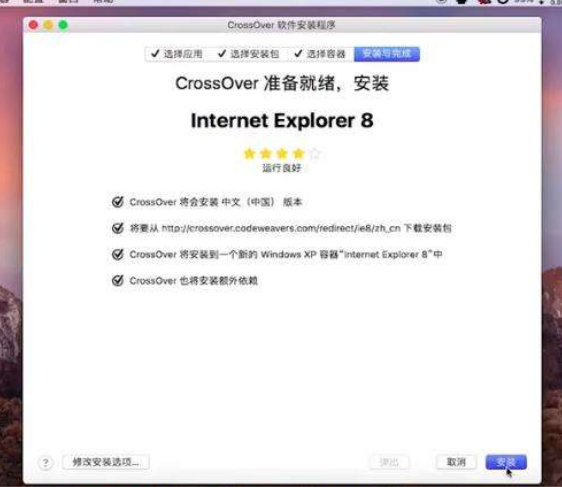Screen dimensions: 562x487
Task: Click the first yellow rating star
Action: [249, 154]
